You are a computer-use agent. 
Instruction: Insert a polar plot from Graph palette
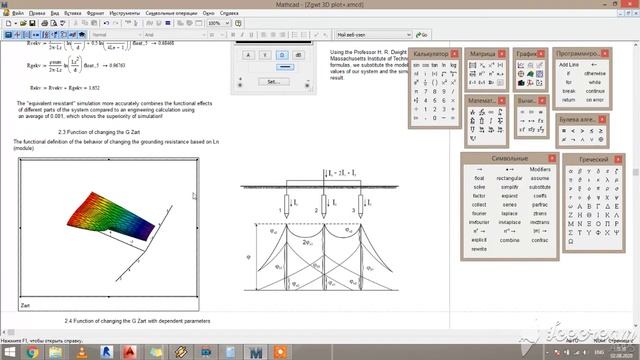521,74
